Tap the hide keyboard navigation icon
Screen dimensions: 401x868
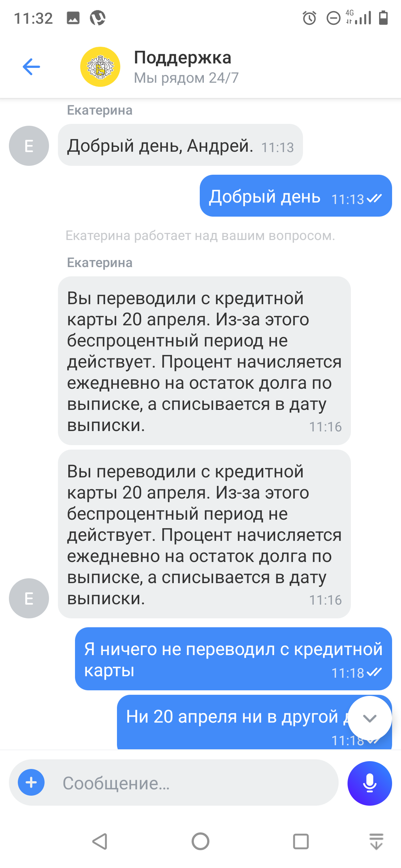376,841
